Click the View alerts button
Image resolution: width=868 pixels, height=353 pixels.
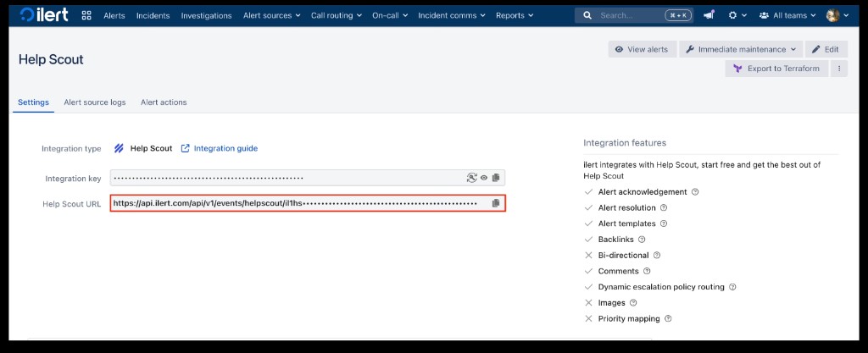[642, 49]
